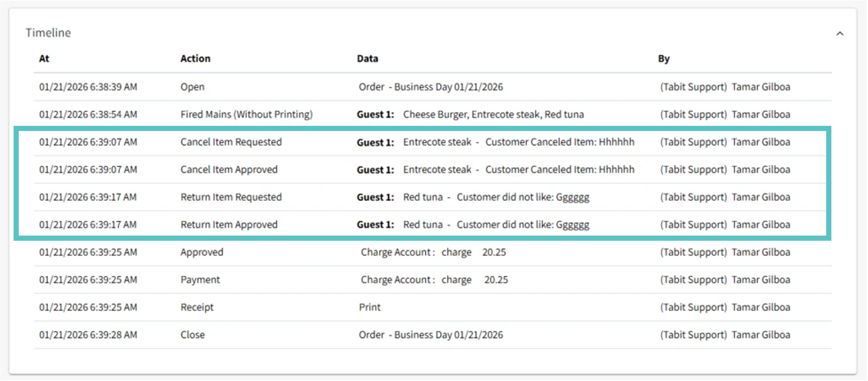Select the Open action row
The width and height of the screenshot is (868, 381).
click(192, 87)
